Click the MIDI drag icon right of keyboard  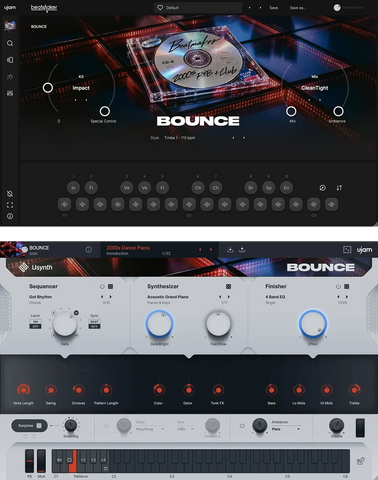[x=360, y=461]
